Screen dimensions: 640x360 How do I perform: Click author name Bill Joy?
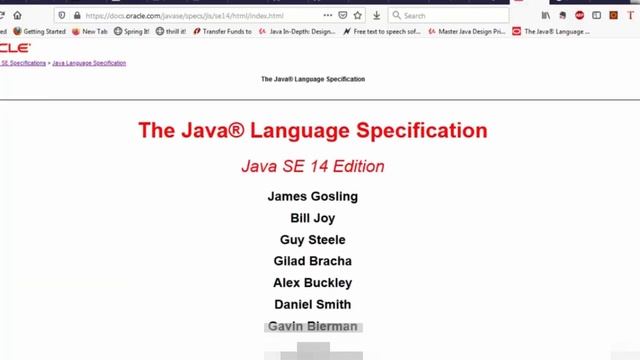pyautogui.click(x=313, y=218)
